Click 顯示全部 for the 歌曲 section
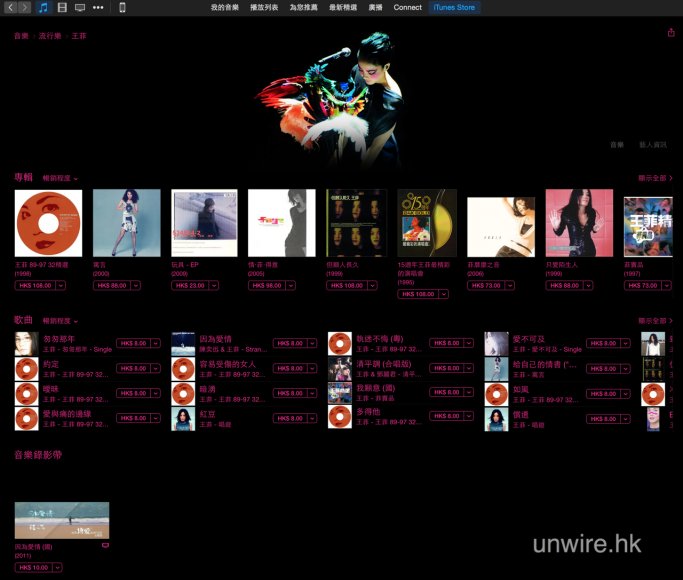This screenshot has width=683, height=580. click(x=656, y=321)
